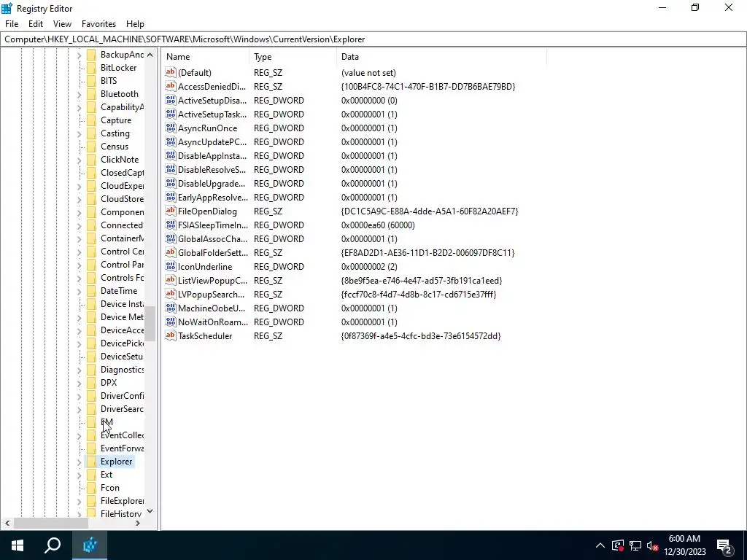Click the DateTime folder icon

pos(91,290)
